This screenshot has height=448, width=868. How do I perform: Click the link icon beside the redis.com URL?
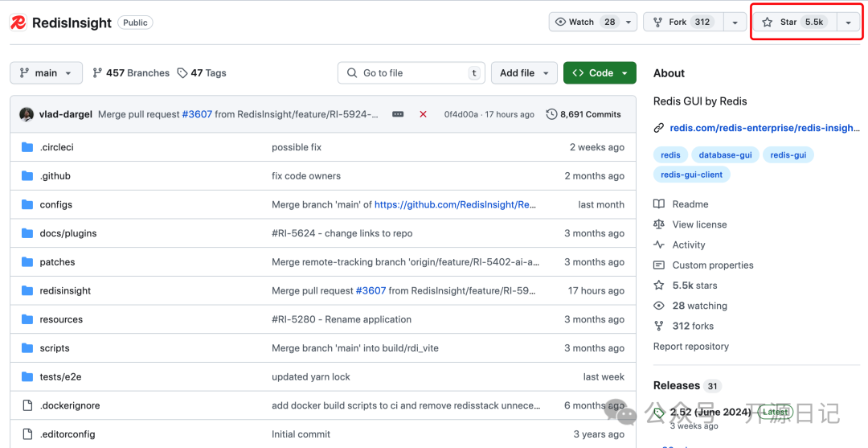(659, 127)
